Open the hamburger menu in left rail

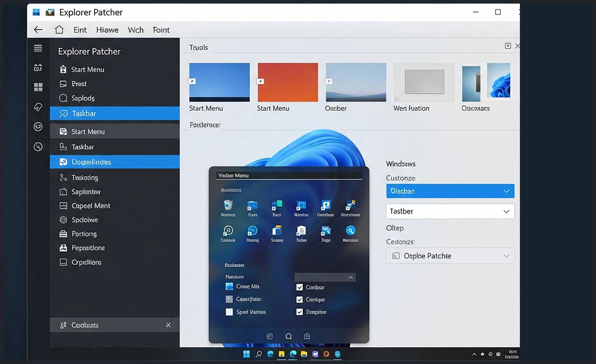point(38,48)
